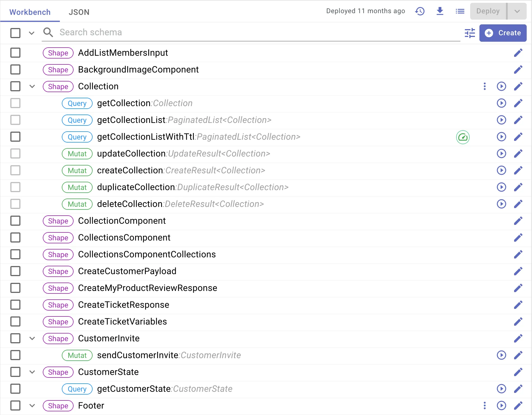Open the CollectionsComponentCollections shape

click(147, 254)
